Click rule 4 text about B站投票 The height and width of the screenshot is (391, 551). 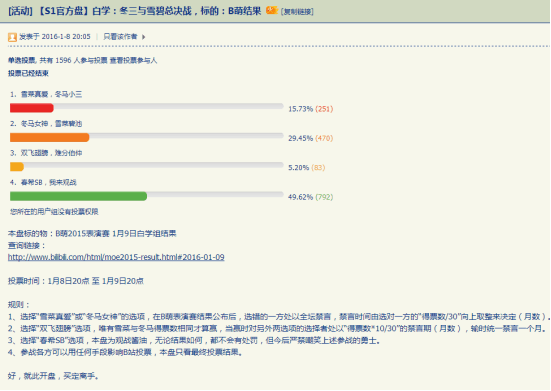(x=125, y=352)
